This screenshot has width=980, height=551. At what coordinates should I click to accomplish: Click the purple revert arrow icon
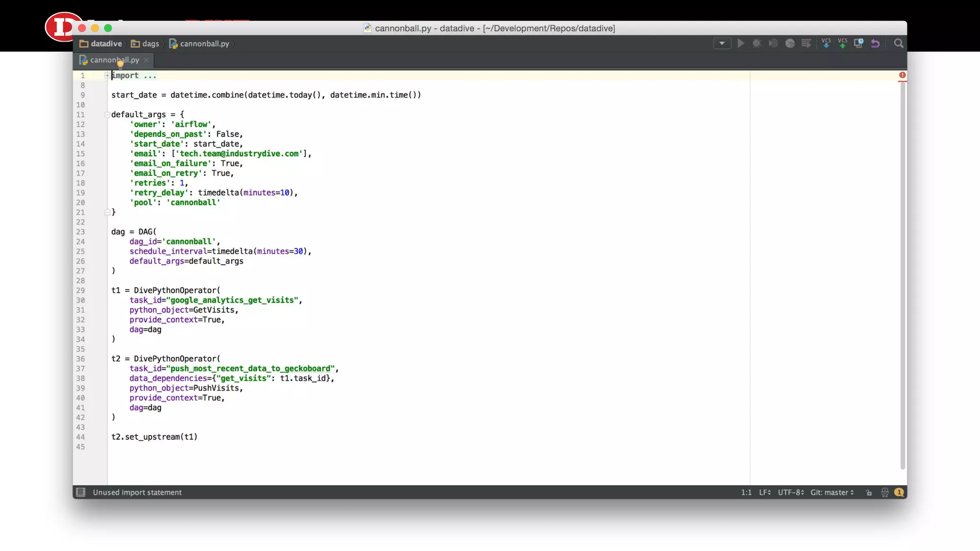click(x=875, y=44)
